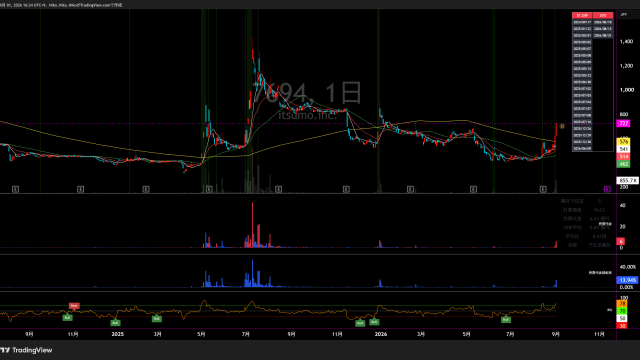Click the E earnings marker under the May 2025 spike
This screenshot has width=640, height=360.
209,189
